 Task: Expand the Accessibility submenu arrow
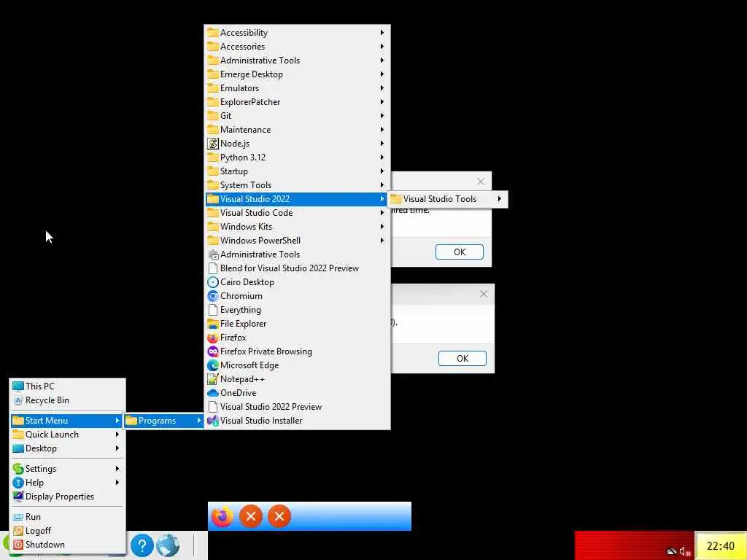[382, 32]
